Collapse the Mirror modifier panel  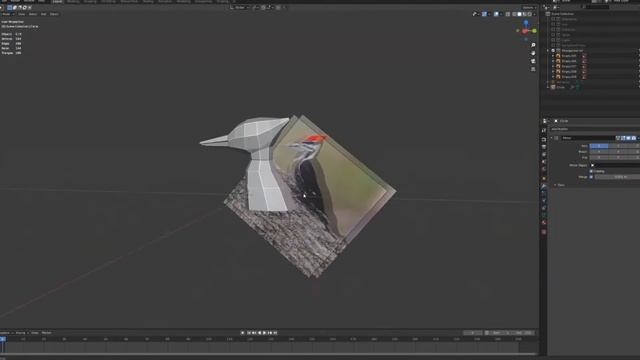pos(551,138)
